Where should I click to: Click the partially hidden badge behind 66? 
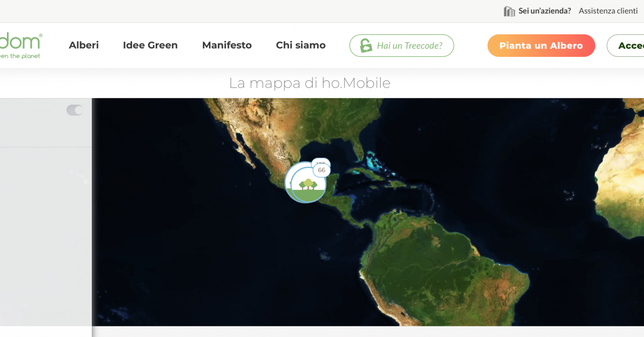click(x=321, y=161)
